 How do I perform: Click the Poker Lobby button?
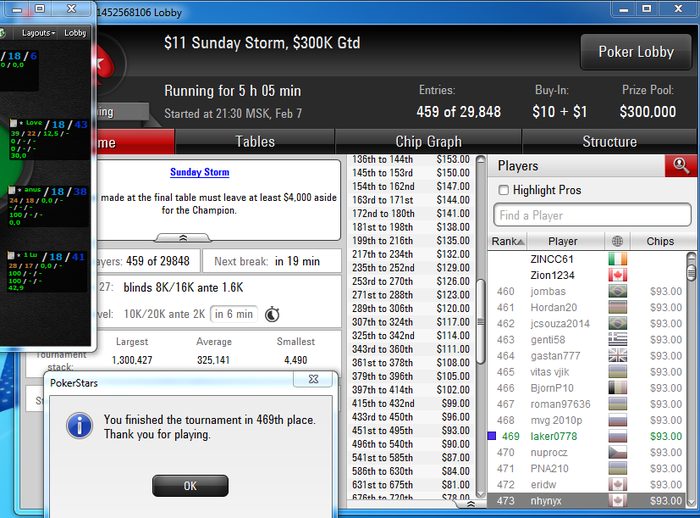coord(636,52)
